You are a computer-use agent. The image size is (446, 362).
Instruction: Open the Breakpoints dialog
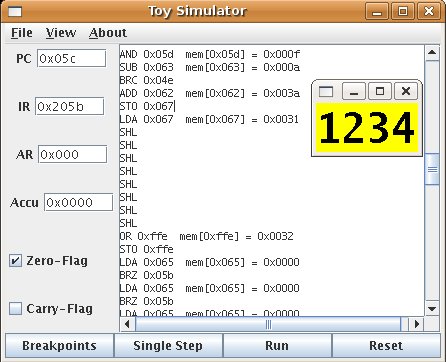coord(59,346)
